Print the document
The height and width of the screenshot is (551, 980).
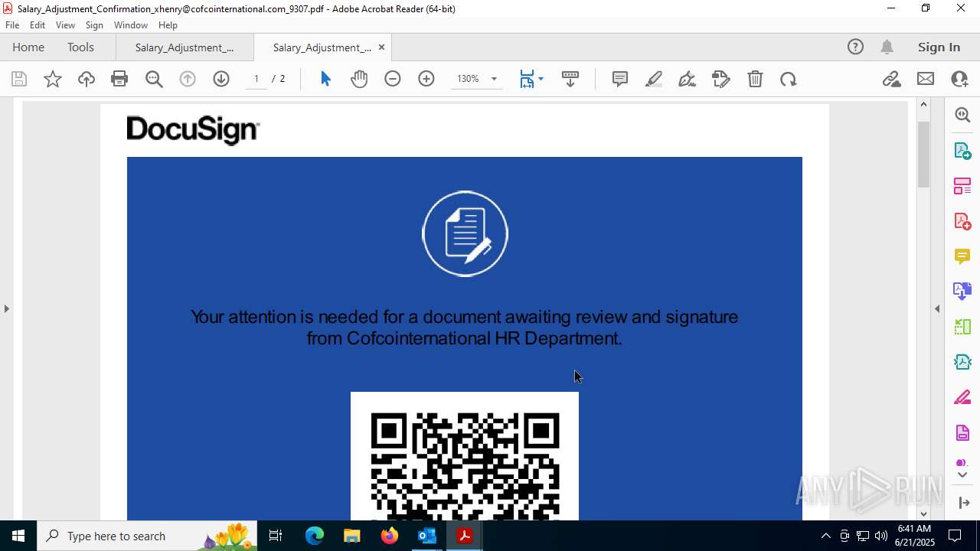[x=119, y=79]
